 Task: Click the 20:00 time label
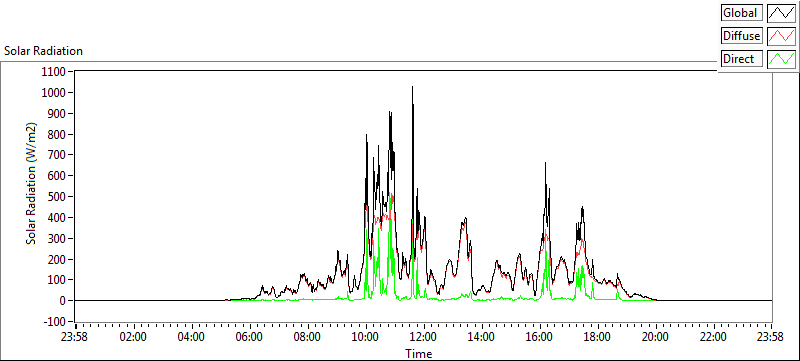click(656, 337)
